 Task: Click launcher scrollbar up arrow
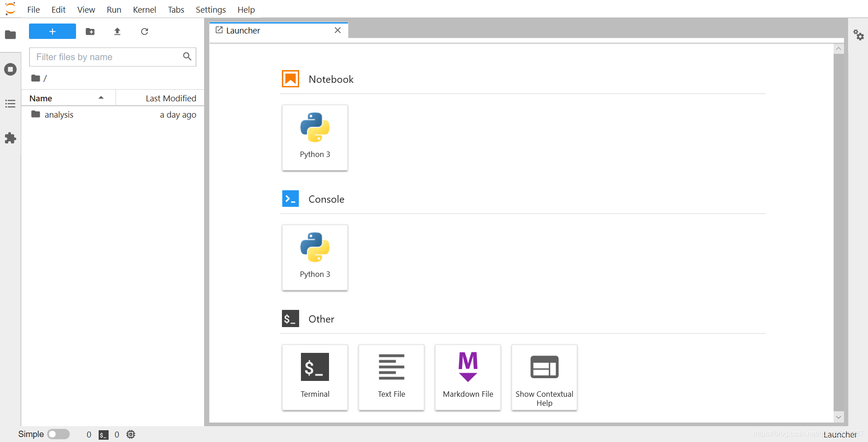point(839,49)
